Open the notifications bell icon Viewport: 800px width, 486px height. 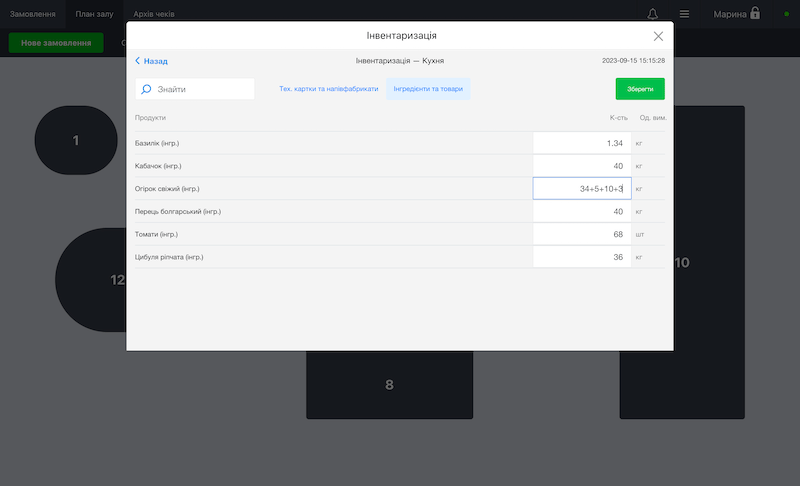[x=653, y=14]
